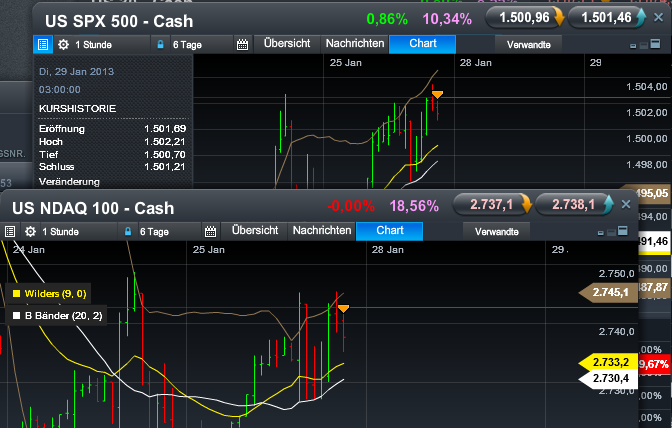The height and width of the screenshot is (428, 672).
Task: Select medium layout icon in NDAQ window
Action: tap(611, 232)
